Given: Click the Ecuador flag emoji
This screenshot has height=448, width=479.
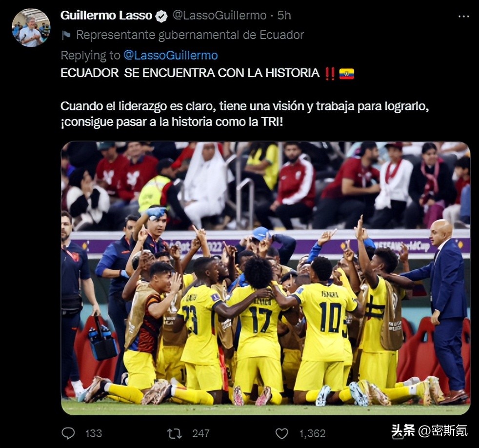Looking at the screenshot, I should pos(347,74).
